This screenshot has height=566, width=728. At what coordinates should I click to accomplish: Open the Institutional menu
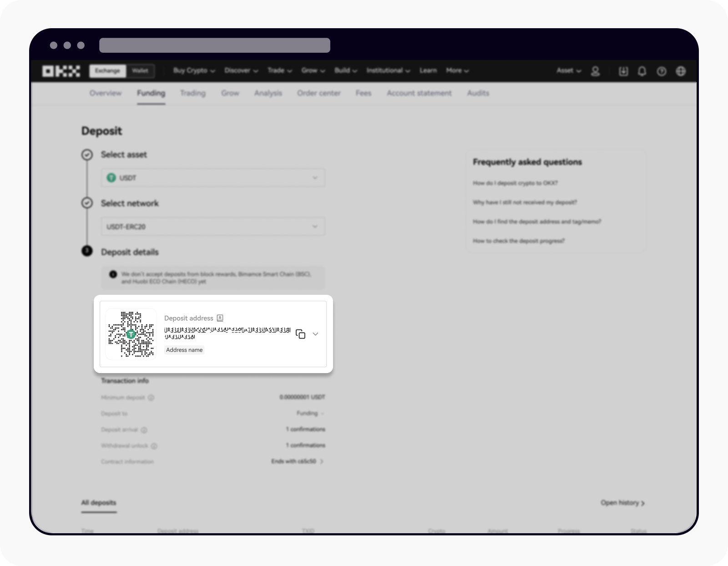click(388, 71)
